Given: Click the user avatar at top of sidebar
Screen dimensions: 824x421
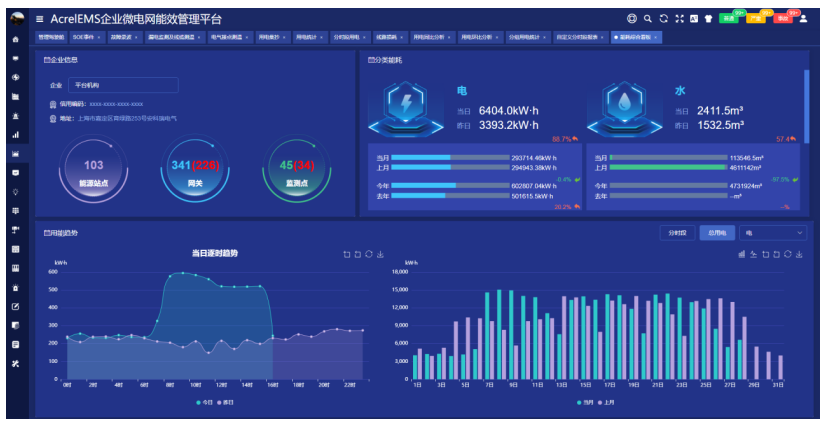Looking at the screenshot, I should 17,19.
